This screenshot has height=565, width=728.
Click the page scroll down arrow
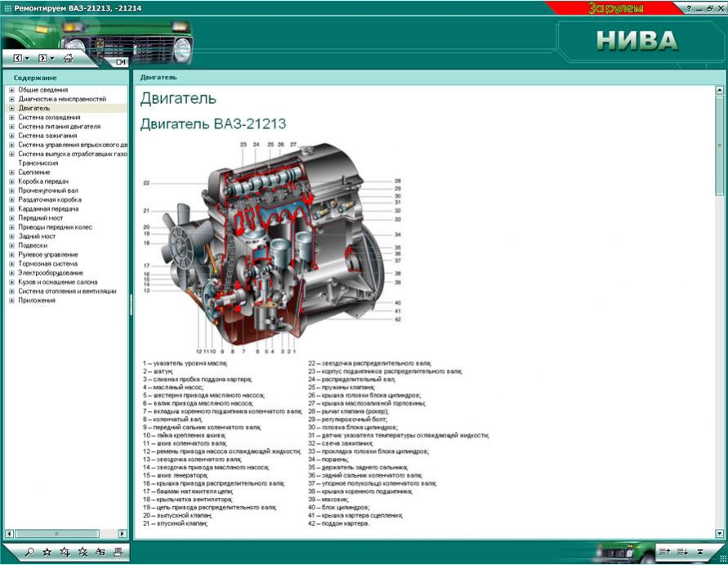coord(720,534)
